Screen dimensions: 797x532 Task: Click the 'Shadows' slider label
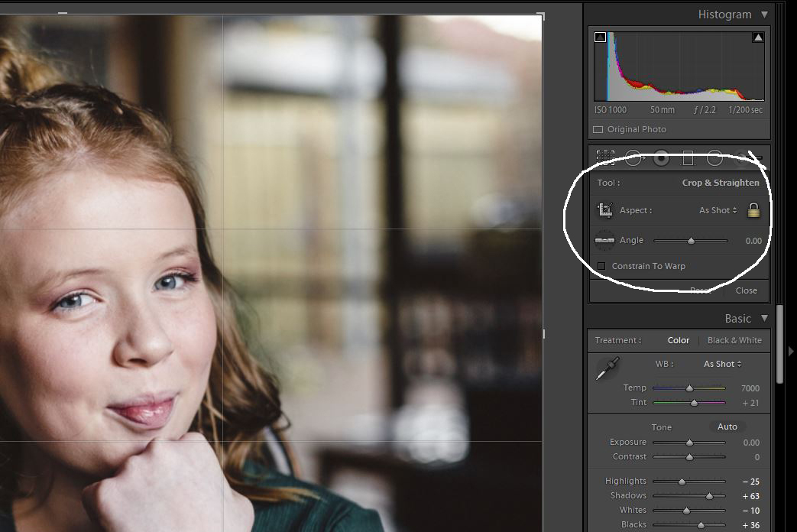(x=628, y=495)
